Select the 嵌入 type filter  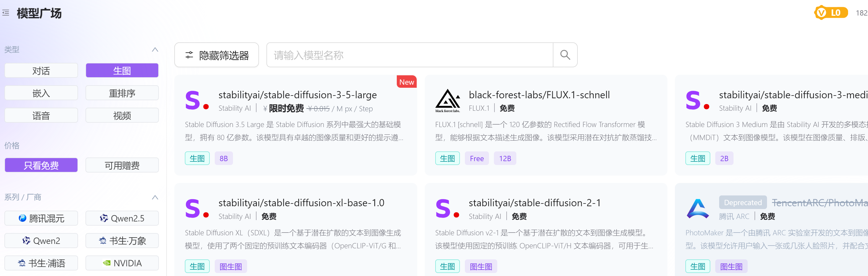click(x=41, y=93)
